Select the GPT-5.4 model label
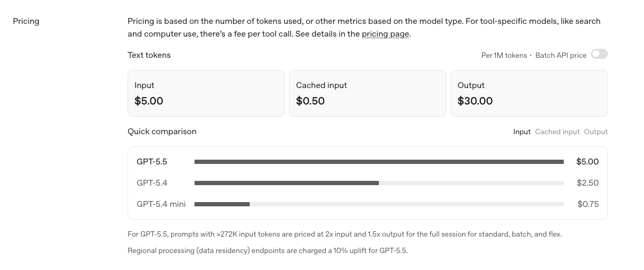This screenshot has height=270, width=644. click(x=152, y=183)
